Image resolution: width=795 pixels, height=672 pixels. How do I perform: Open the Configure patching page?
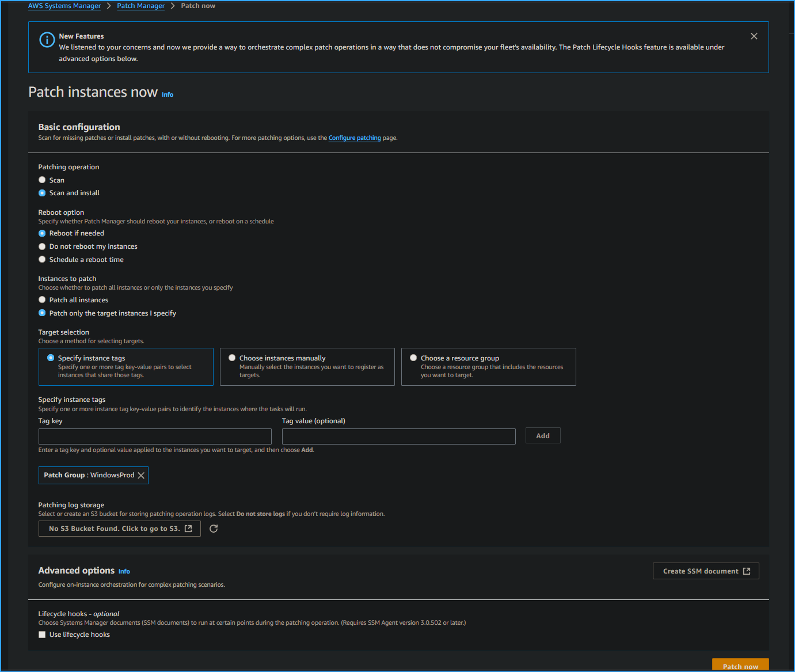pos(355,138)
